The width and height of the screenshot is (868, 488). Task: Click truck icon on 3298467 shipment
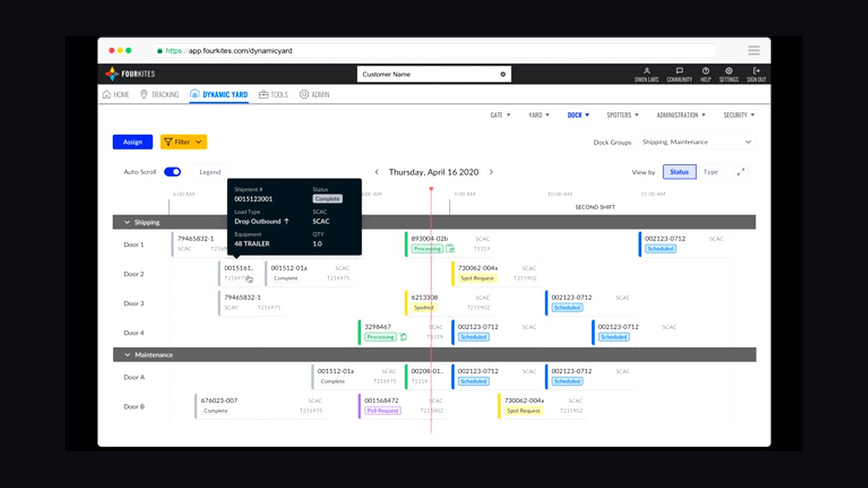coord(403,337)
